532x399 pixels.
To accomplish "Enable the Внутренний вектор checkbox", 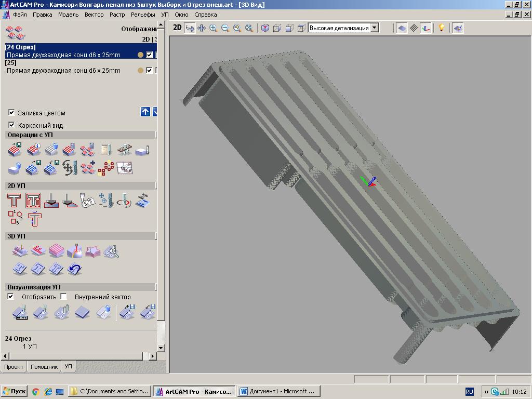I will point(63,297).
